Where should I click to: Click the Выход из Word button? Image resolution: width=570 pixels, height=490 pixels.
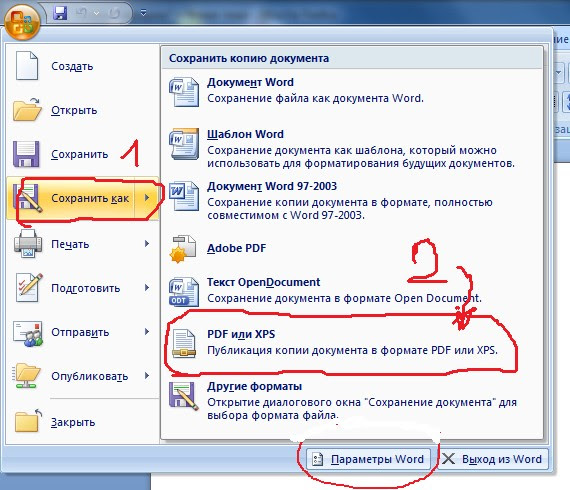(x=493, y=459)
